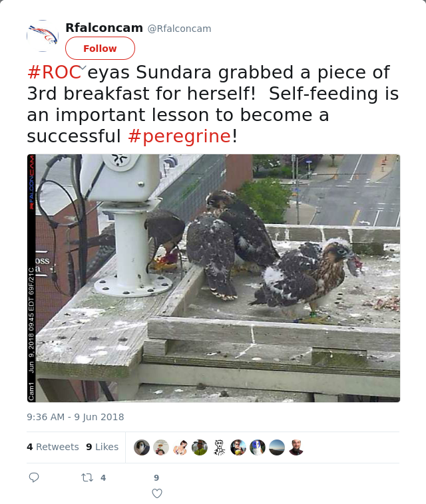The height and width of the screenshot is (504, 426).
Task: Enlarge the falcon nest photo
Action: click(x=213, y=278)
